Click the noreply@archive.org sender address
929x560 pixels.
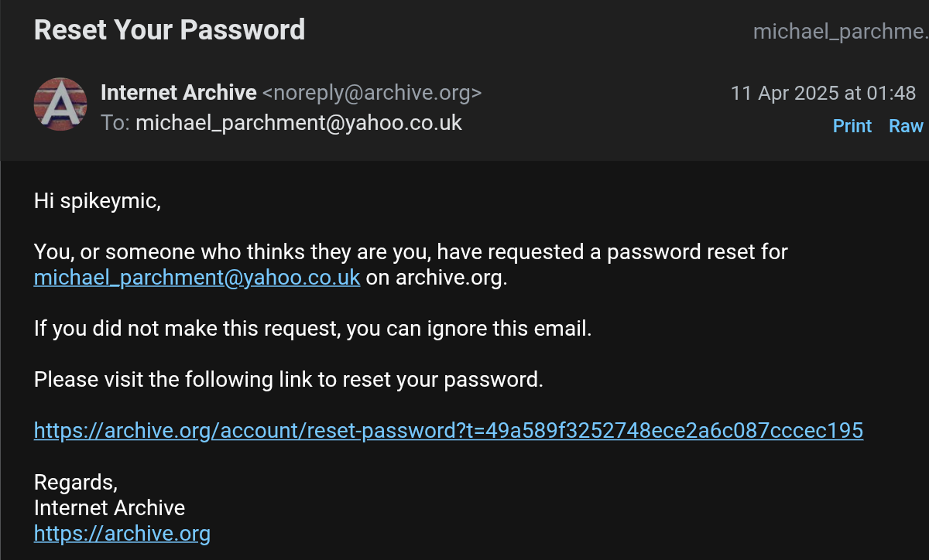pos(372,93)
